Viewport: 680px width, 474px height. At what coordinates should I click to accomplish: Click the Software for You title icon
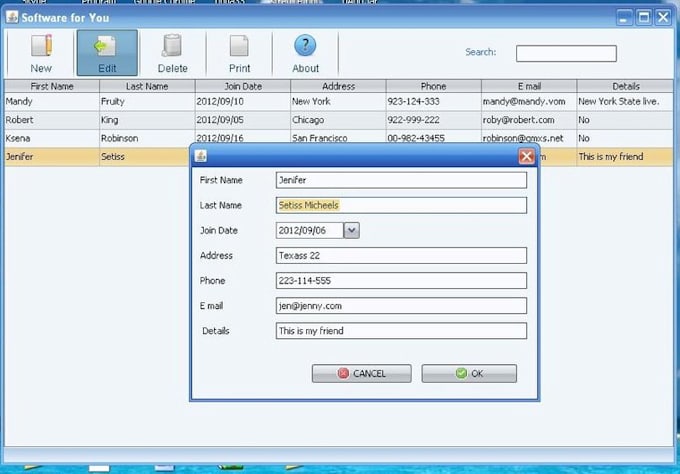click(12, 17)
